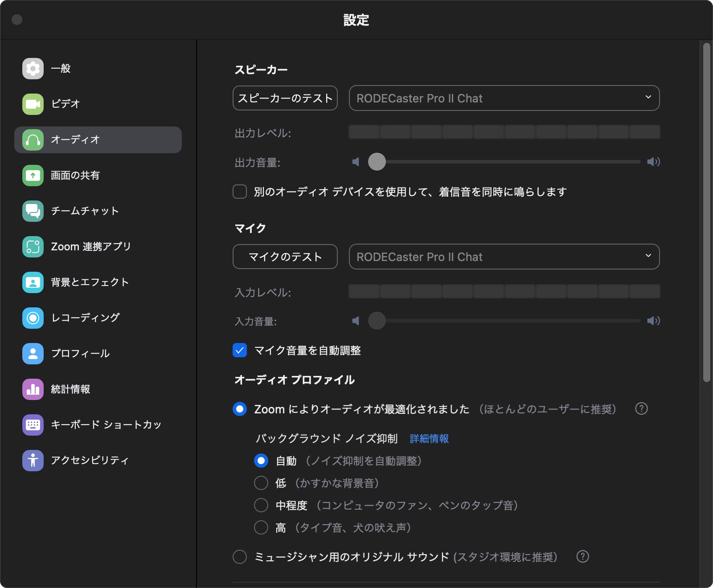The height and width of the screenshot is (588, 713).
Task: Click the Recording (レコーディング) icon
Action: (x=33, y=318)
